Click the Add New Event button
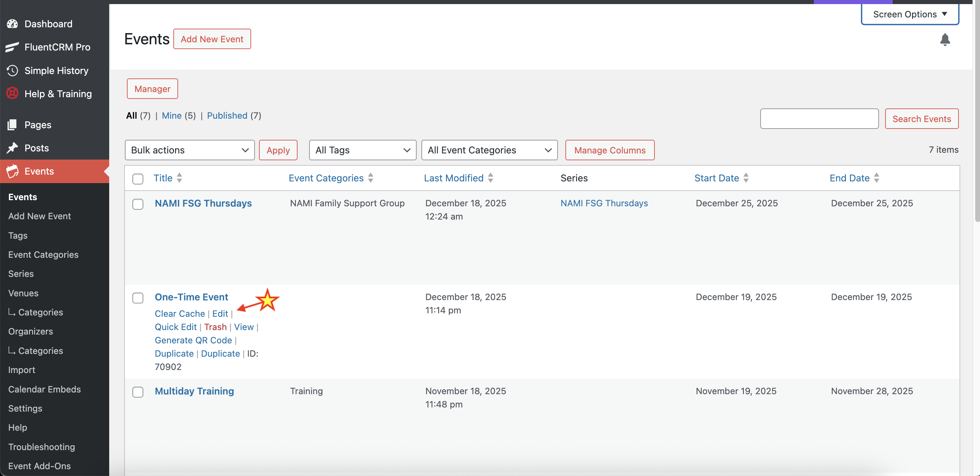 [212, 39]
